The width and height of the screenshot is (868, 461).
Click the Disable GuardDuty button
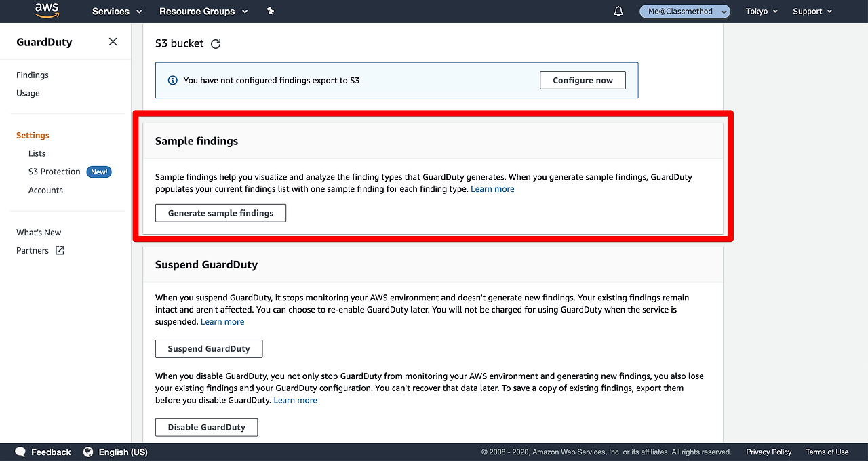point(206,427)
